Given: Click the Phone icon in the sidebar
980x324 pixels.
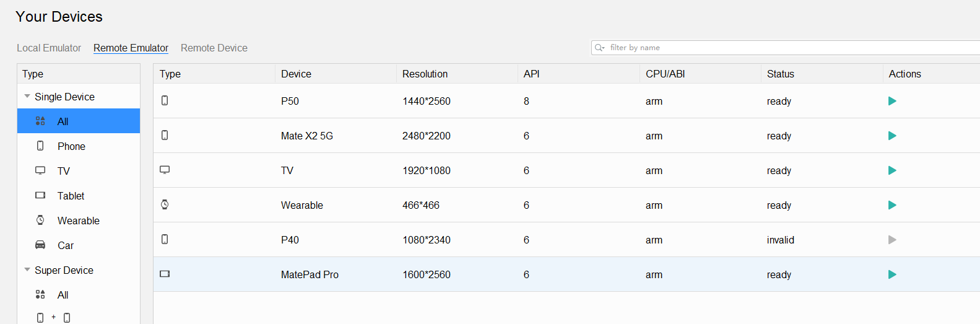Looking at the screenshot, I should tap(40, 146).
